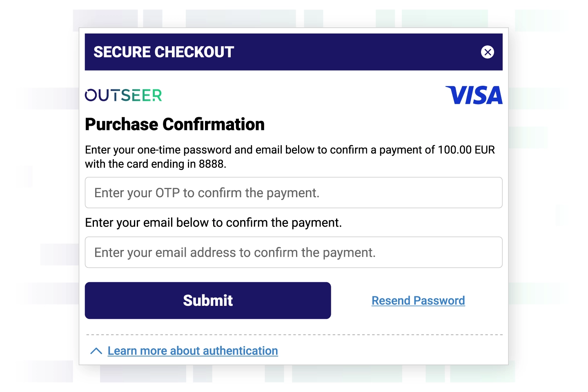Select the Purchase Confirmation heading
This screenshot has width=588, height=392.
coord(175,124)
